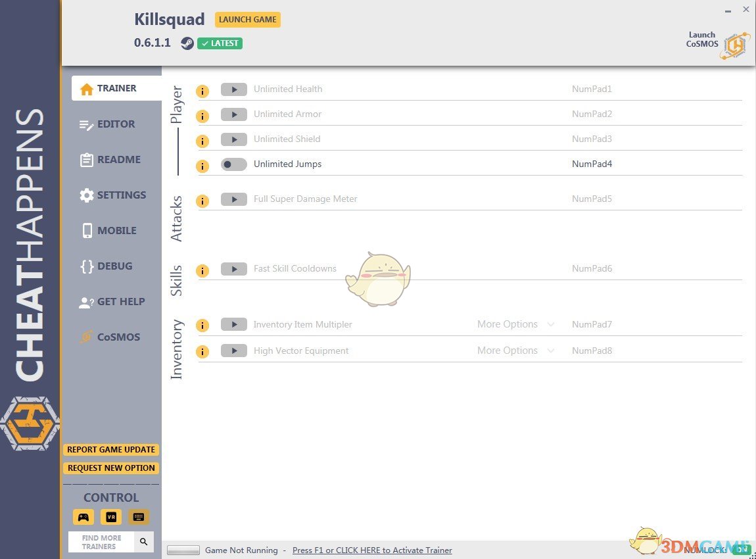756x559 pixels.
Task: Activate Unlimited Shield play button
Action: (234, 139)
